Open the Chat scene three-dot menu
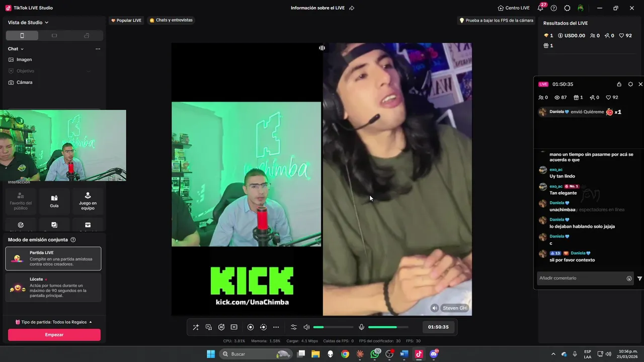This screenshot has width=644, height=362. pyautogui.click(x=98, y=49)
